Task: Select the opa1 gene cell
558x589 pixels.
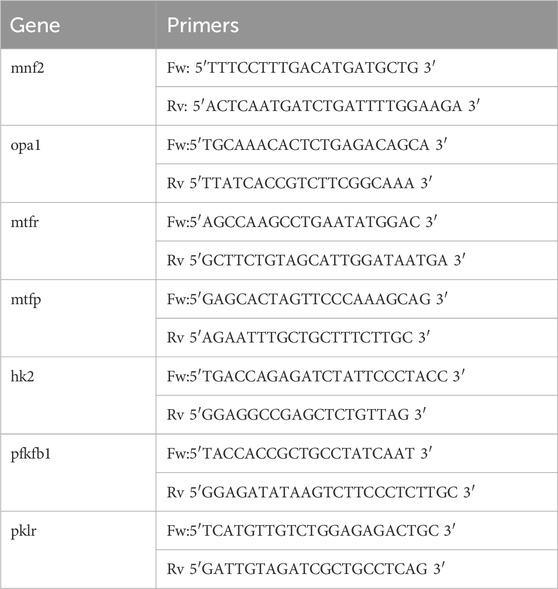Action: click(x=78, y=164)
